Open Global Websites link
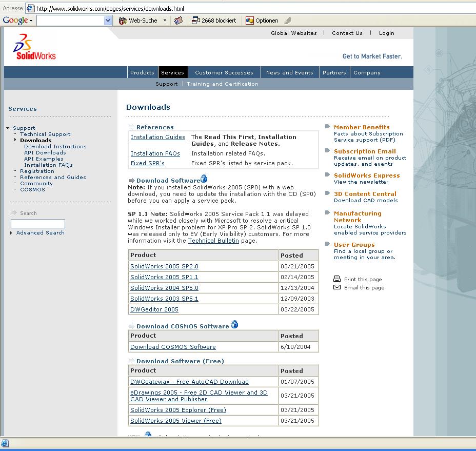The width and height of the screenshot is (476, 451). tap(294, 33)
